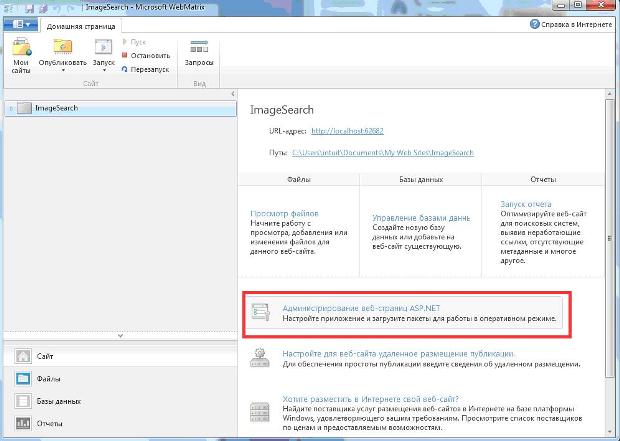Collapse the left navigation pane arrow

click(233, 94)
